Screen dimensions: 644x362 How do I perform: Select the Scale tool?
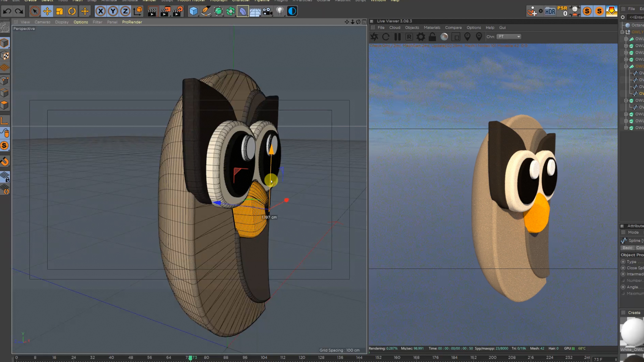(59, 11)
